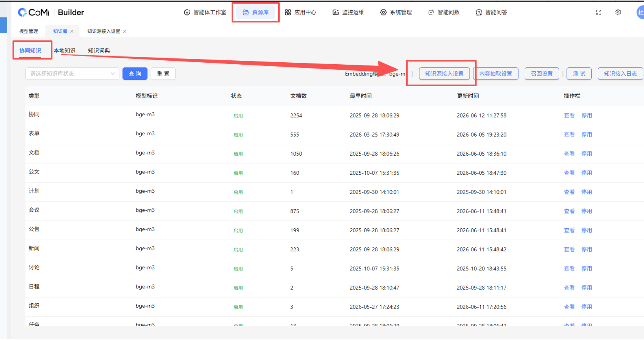This screenshot has height=340, width=644.
Task: Click 停用 in the 讨论 row
Action: point(586,268)
